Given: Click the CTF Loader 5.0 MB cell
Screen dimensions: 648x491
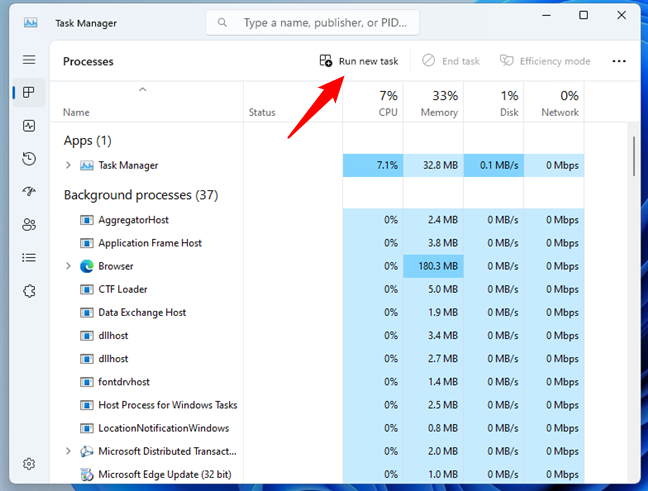Looking at the screenshot, I should [433, 289].
